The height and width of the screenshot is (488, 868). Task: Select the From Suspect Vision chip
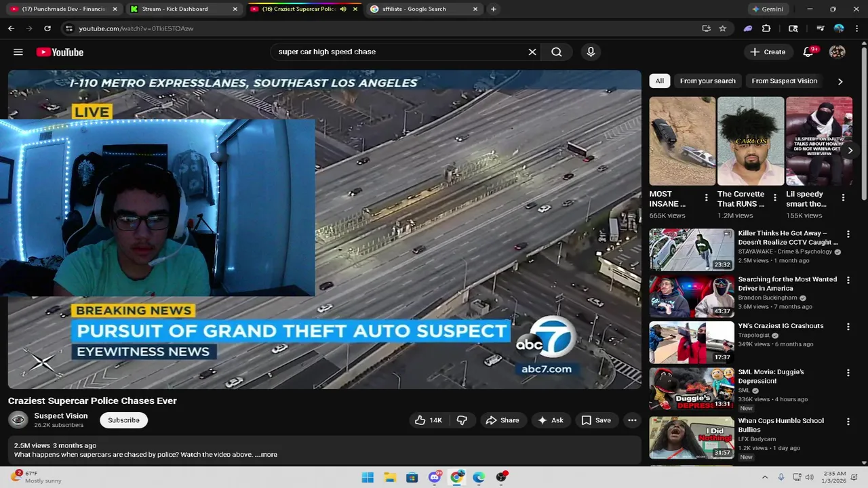click(x=785, y=81)
